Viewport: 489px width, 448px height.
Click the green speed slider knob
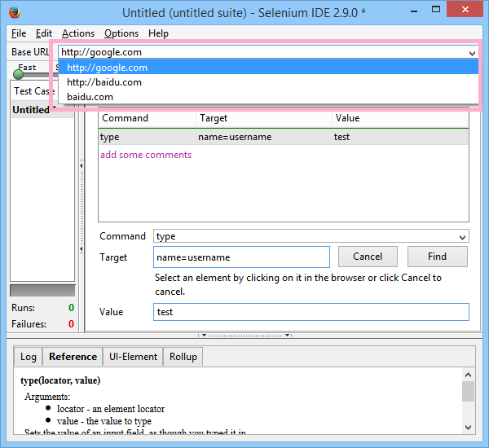pos(19,74)
